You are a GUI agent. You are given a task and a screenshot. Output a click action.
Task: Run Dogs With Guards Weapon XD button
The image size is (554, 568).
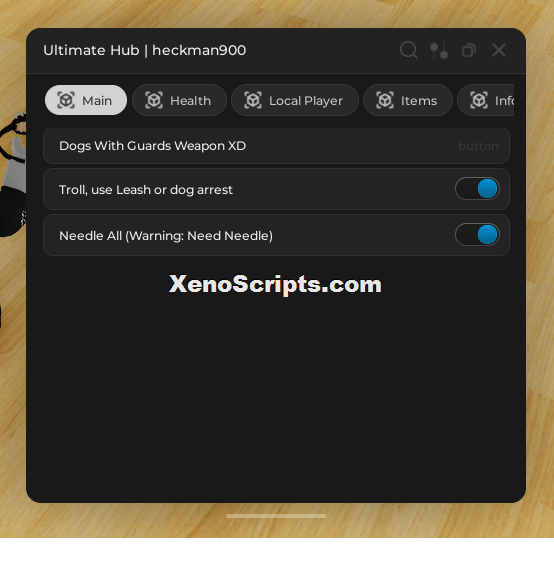(x=276, y=146)
